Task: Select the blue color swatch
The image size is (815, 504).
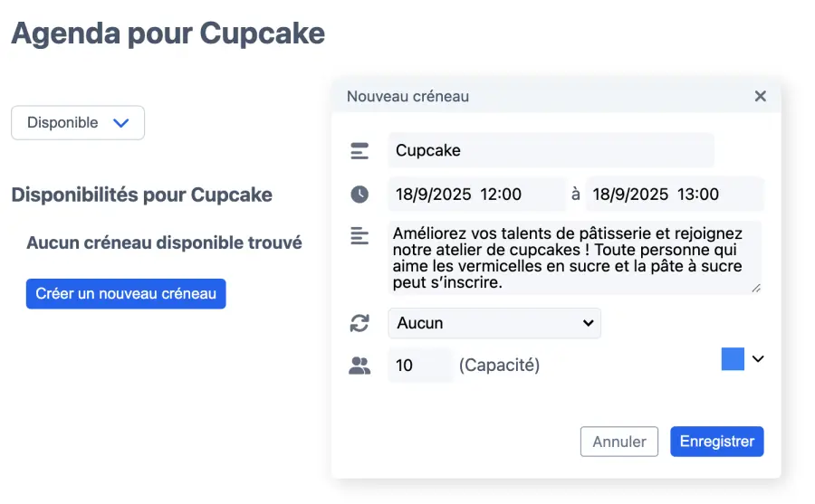Action: (x=733, y=359)
